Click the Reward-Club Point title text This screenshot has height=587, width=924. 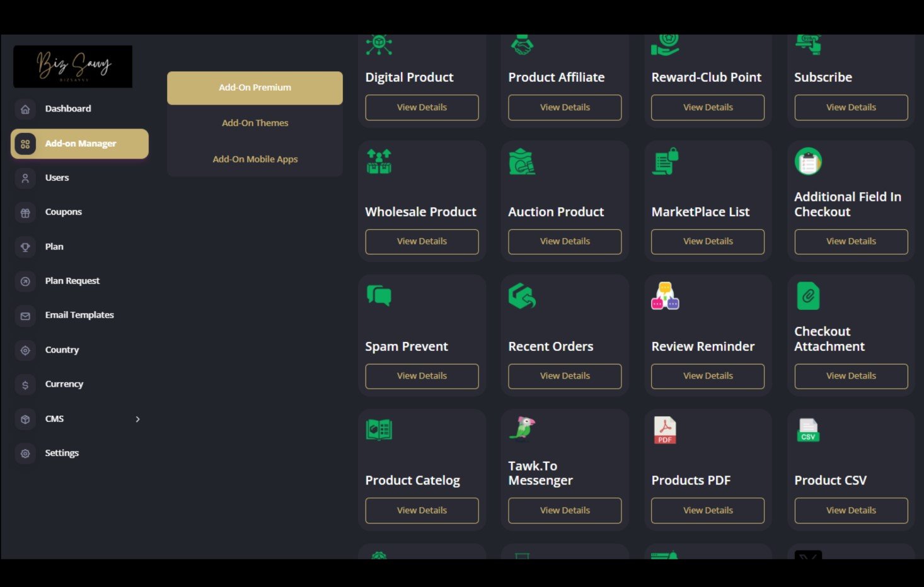pos(706,77)
